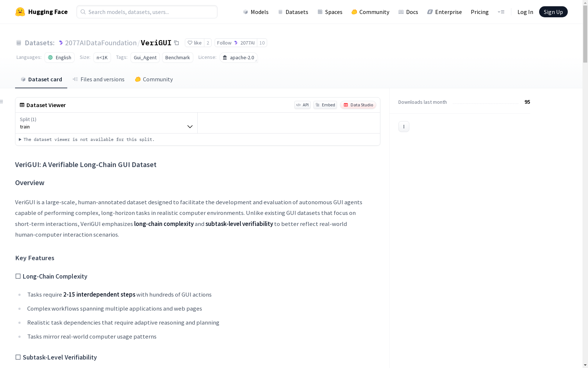Open the Gui_Agent tag
588x368 pixels.
pos(145,57)
